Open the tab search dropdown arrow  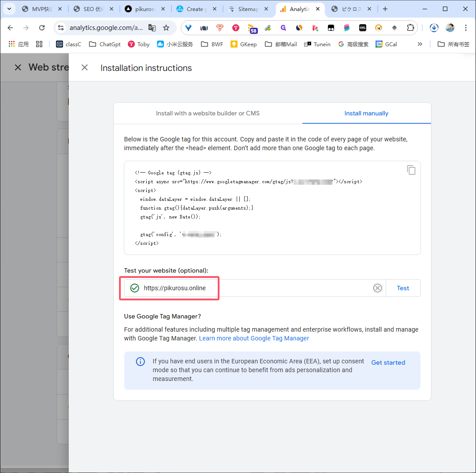(x=9, y=9)
